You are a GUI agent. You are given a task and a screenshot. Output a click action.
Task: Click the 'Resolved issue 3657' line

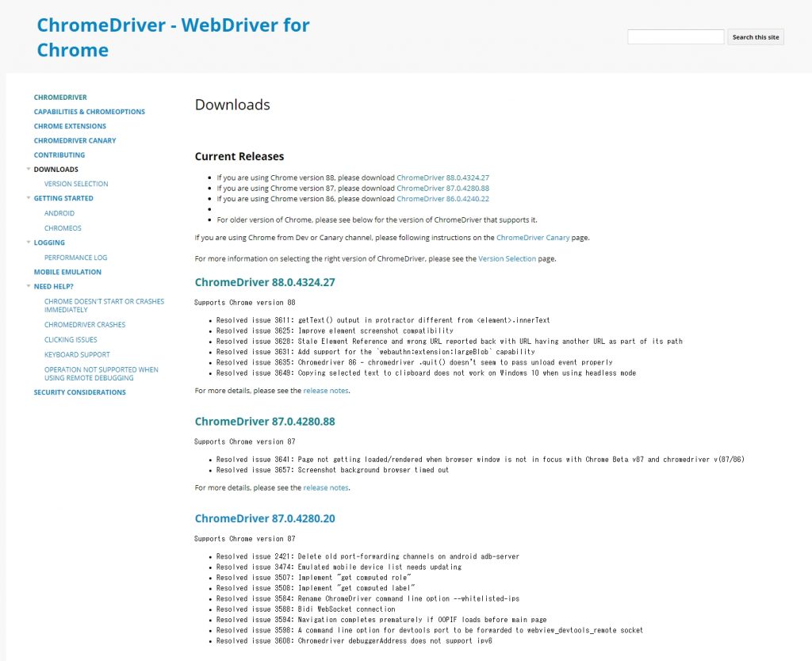click(332, 470)
